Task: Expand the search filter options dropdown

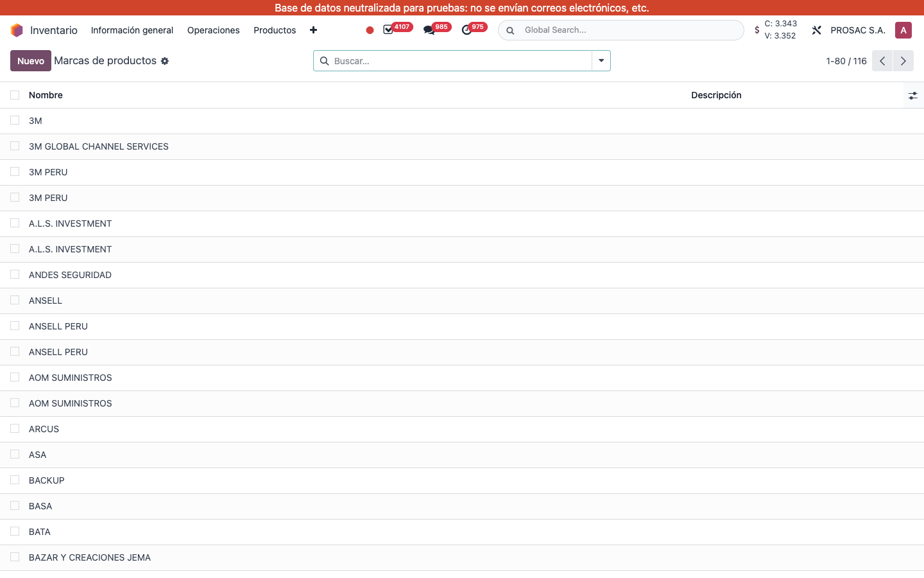Action: (601, 61)
